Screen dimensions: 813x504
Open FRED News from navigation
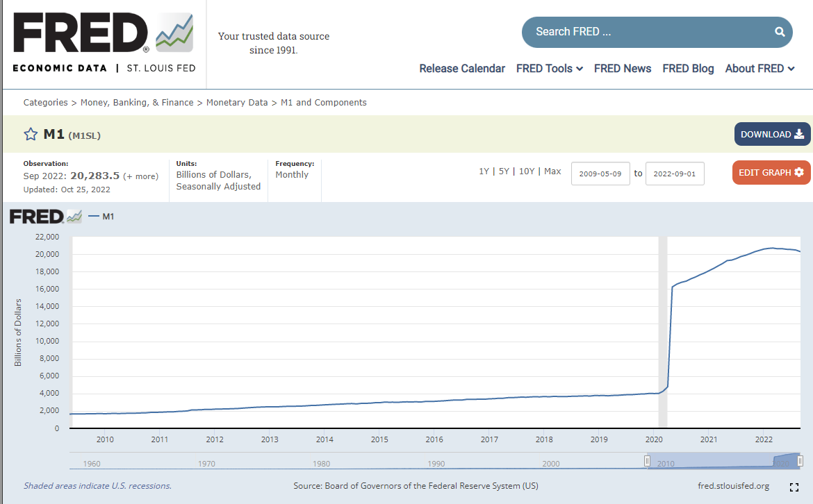coord(623,69)
